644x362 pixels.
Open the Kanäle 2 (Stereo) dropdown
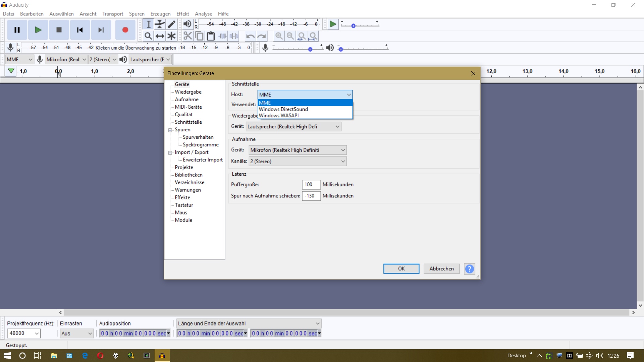pos(298,161)
